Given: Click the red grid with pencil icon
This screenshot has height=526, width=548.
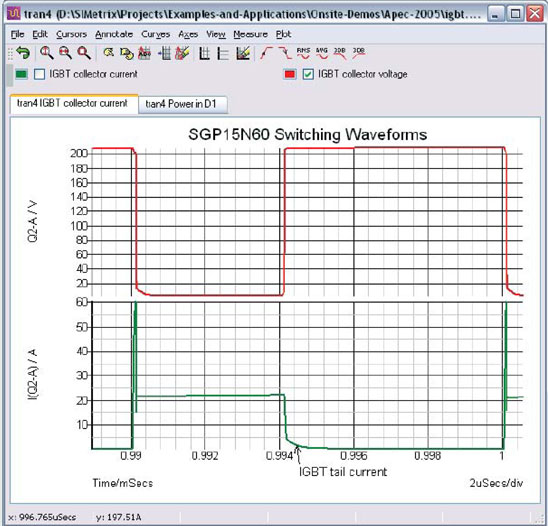Looking at the screenshot, I should pyautogui.click(x=182, y=53).
